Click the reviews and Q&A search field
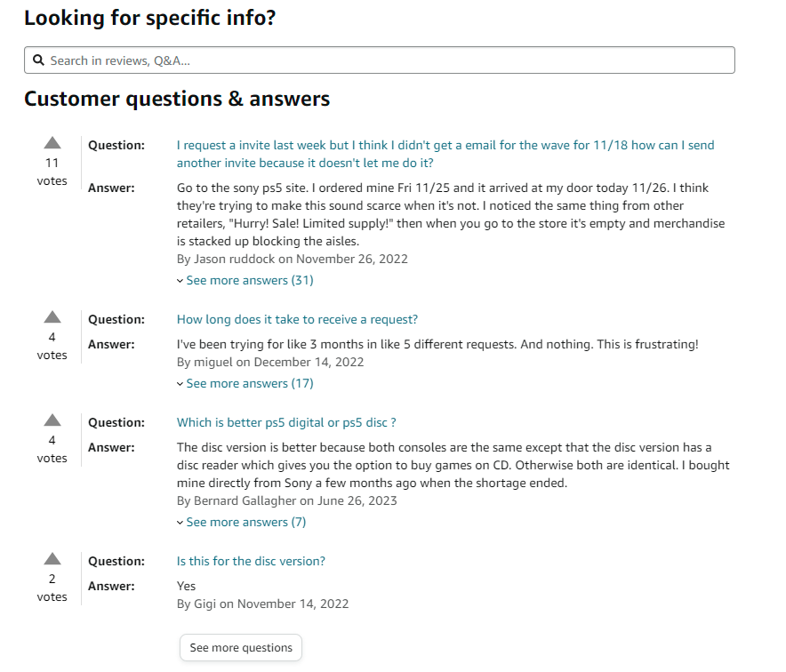This screenshot has height=672, width=786. (380, 60)
